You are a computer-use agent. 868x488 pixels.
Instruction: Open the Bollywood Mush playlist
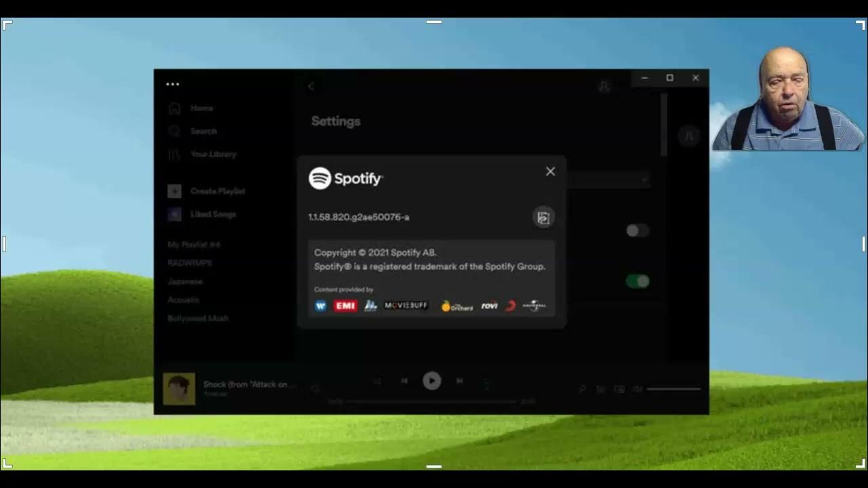click(x=198, y=318)
